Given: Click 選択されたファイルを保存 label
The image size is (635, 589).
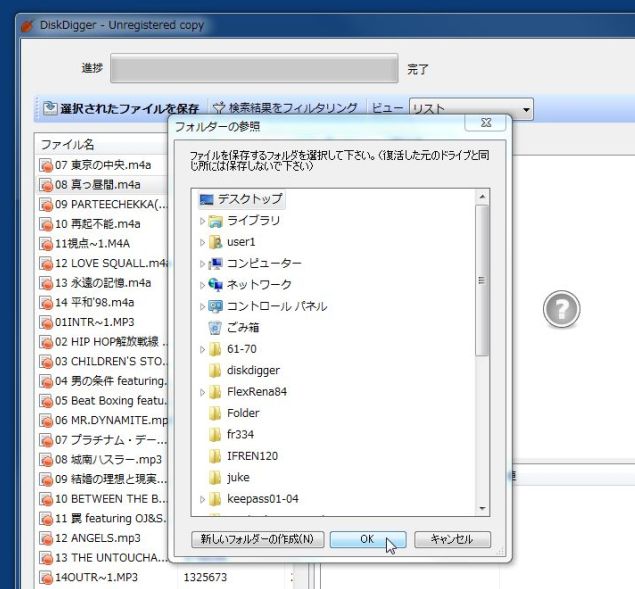Looking at the screenshot, I should 130,109.
